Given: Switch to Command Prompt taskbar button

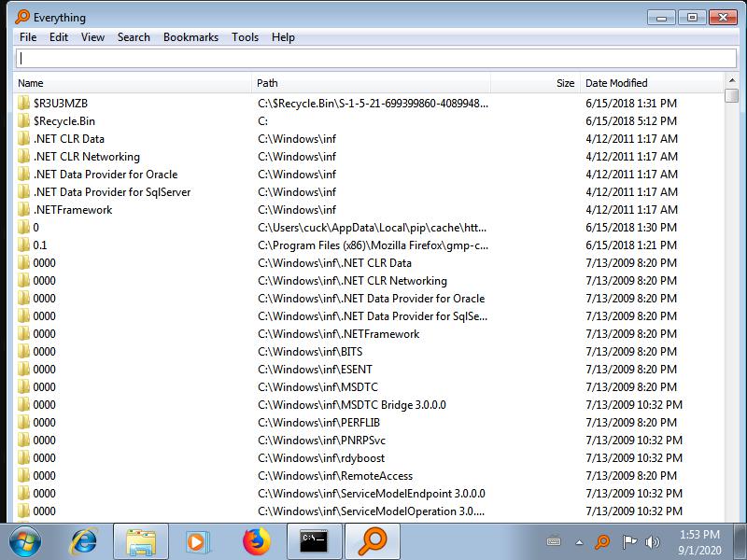Looking at the screenshot, I should point(314,542).
